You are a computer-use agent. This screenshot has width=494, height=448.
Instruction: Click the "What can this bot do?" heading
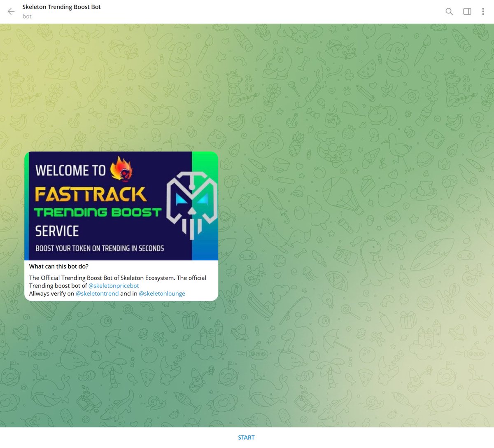(x=59, y=266)
